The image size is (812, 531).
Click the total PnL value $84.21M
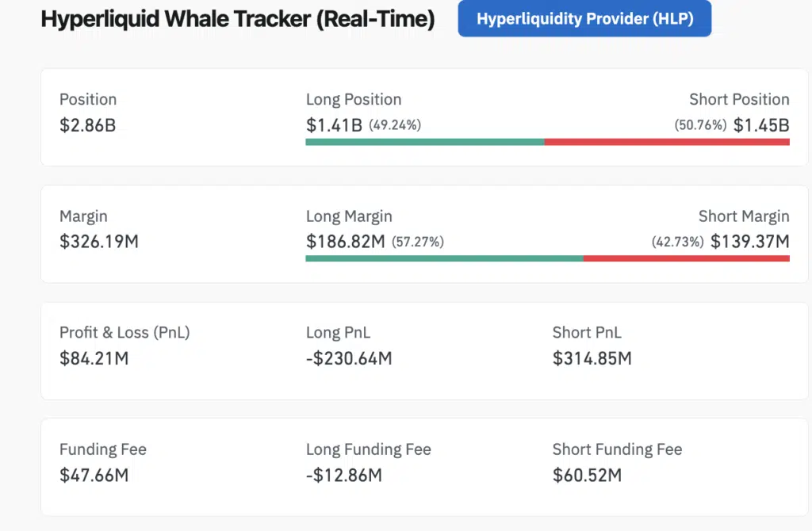94,358
